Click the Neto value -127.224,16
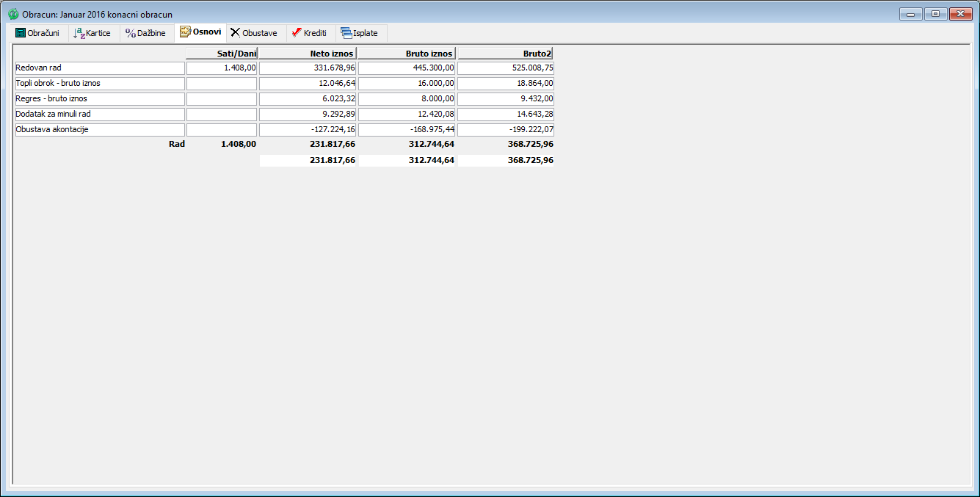980x497 pixels. (308, 129)
